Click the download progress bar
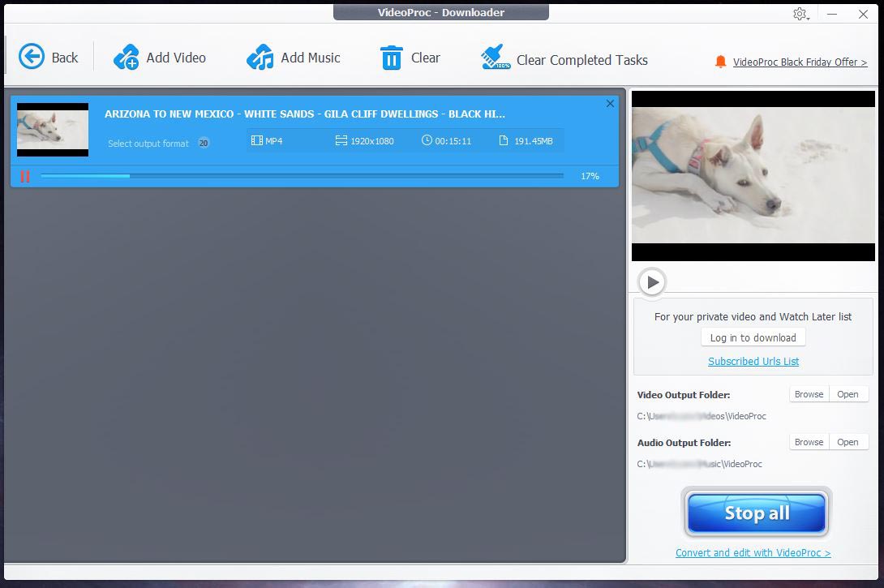The image size is (884, 588). tap(302, 176)
